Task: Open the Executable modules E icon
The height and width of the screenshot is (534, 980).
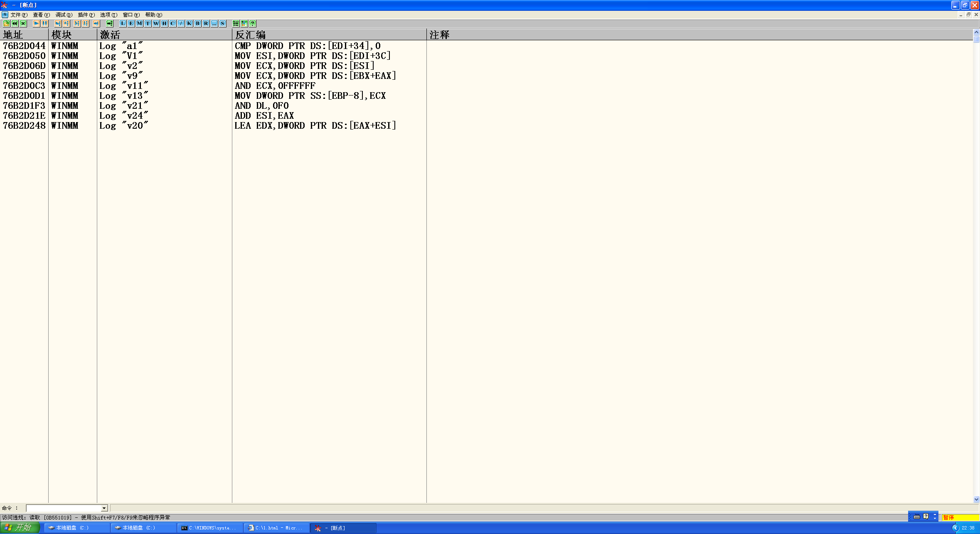Action: point(131,23)
